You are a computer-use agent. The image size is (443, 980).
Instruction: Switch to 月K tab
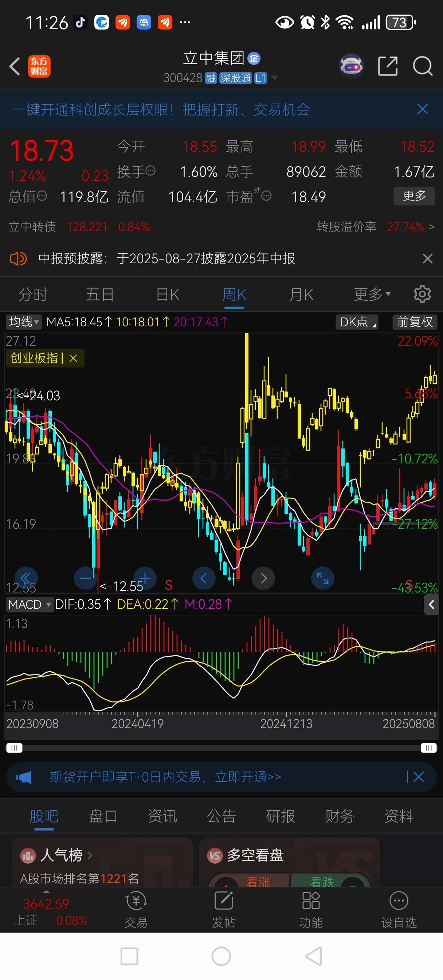click(301, 294)
